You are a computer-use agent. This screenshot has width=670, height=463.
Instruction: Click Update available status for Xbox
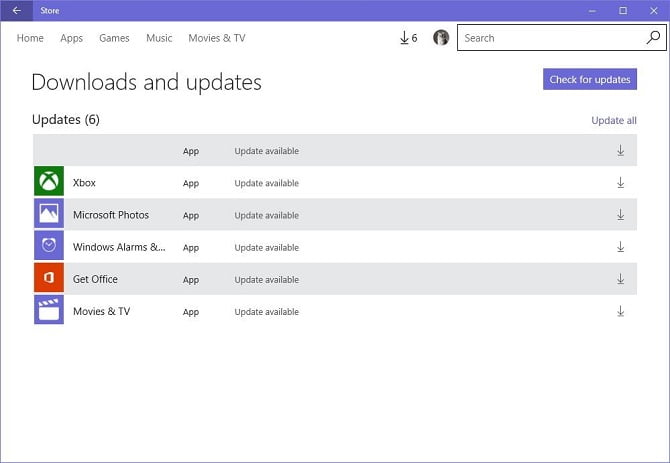[x=266, y=183]
